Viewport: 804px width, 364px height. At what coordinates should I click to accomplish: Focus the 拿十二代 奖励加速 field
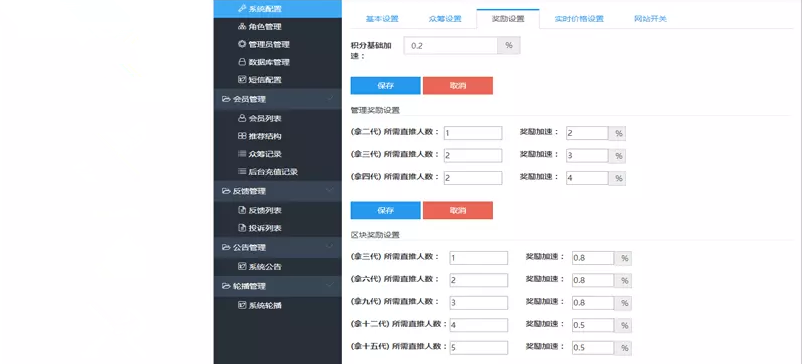(593, 325)
